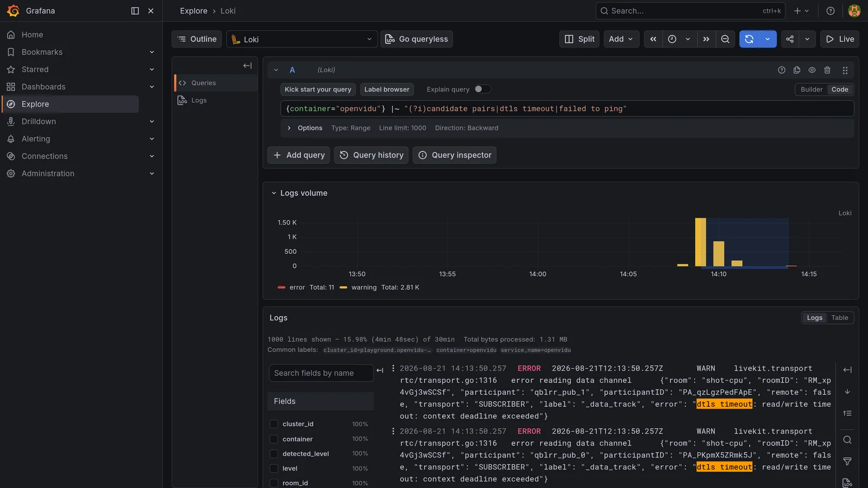Open the Label browser
This screenshot has width=868, height=488.
coord(387,89)
